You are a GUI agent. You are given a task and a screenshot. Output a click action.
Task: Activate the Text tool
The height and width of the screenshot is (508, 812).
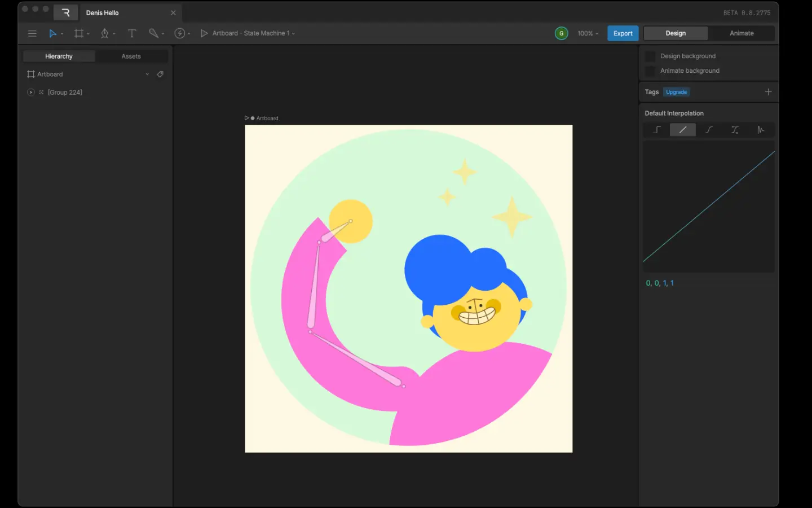[x=132, y=33]
